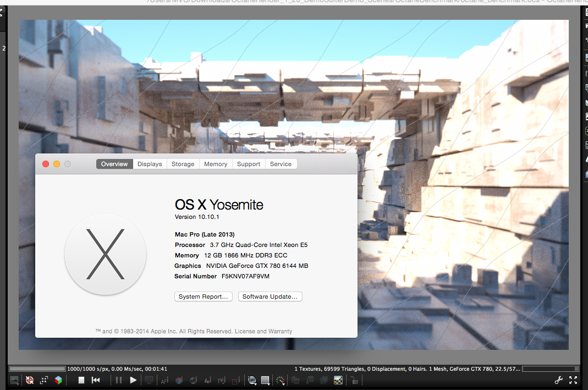Click the '69599 Triangles' scene statistics text

344,369
